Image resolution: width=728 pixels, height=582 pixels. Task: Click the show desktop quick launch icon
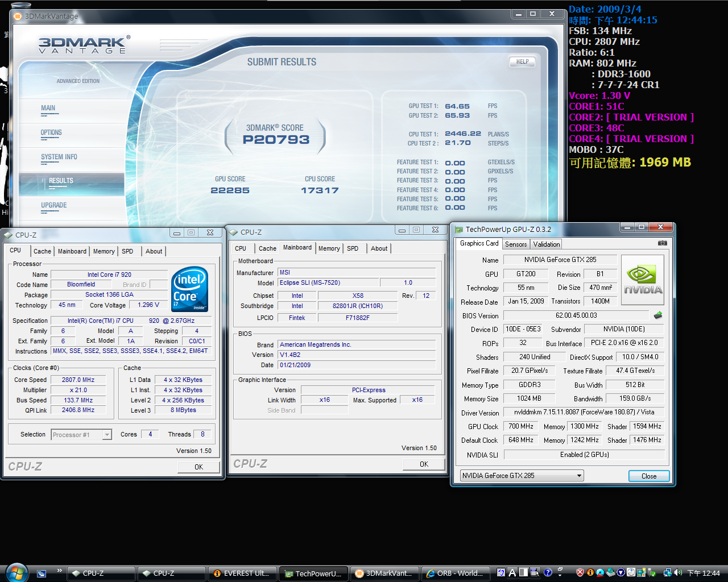[42, 573]
